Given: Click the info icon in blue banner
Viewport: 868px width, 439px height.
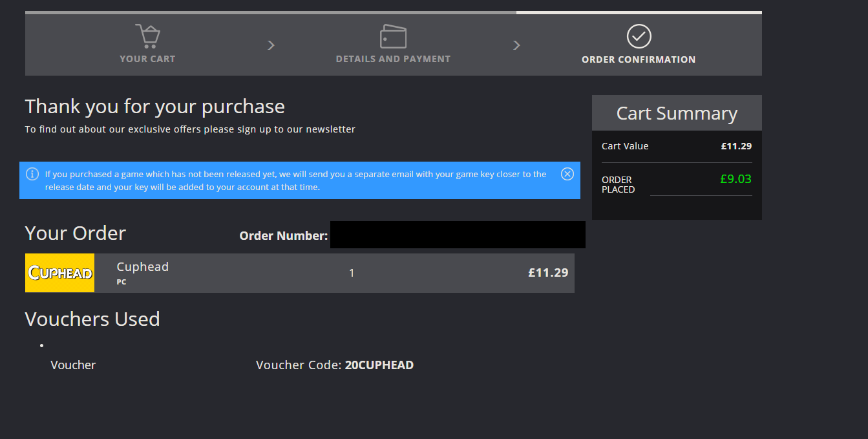Looking at the screenshot, I should pyautogui.click(x=32, y=174).
